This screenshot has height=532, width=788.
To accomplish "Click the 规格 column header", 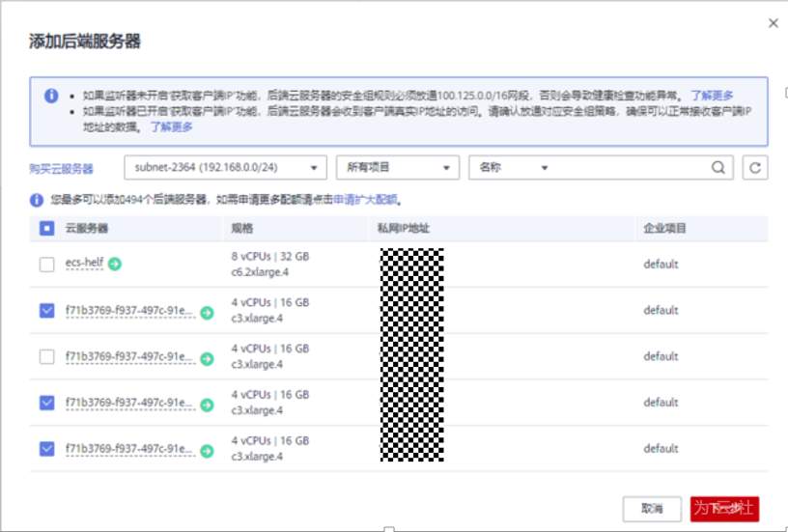I will pyautogui.click(x=242, y=229).
